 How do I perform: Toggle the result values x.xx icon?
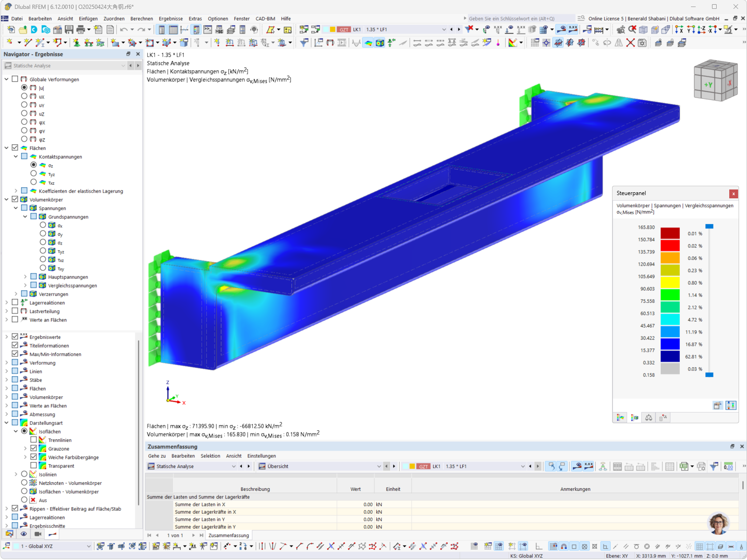[573, 29]
